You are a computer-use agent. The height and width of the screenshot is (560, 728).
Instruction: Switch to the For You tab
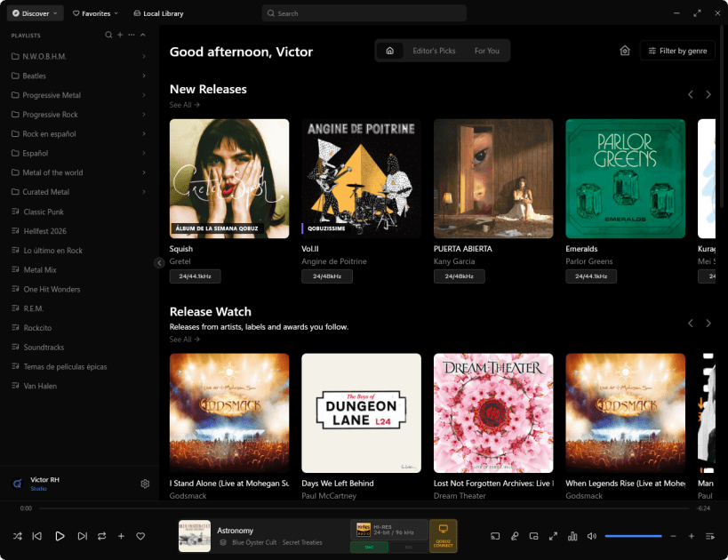(486, 51)
